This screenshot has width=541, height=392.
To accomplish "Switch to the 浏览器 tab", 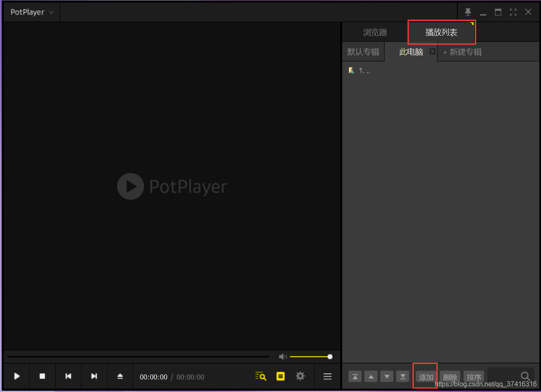I will pyautogui.click(x=375, y=32).
